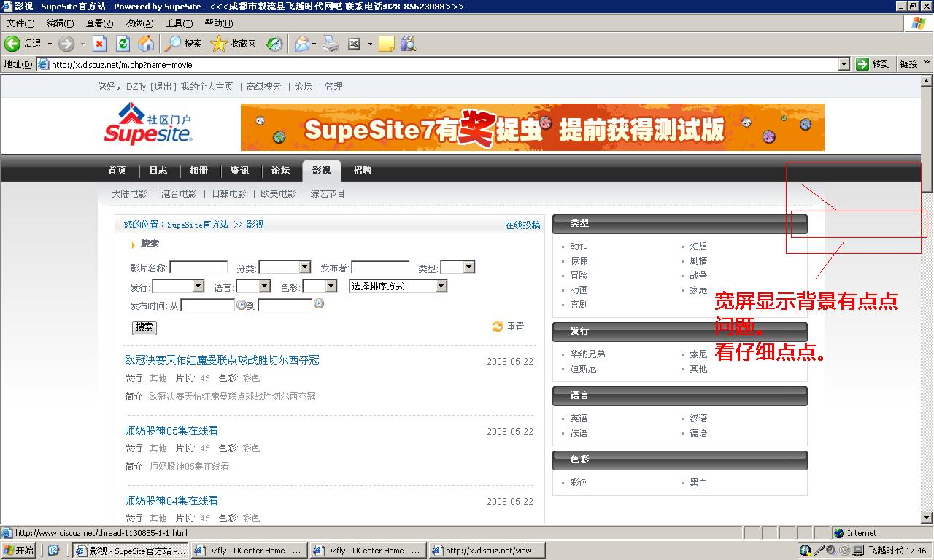Click 高级搜索 link in top bar
Screen dimensions: 934x560
click(263, 87)
